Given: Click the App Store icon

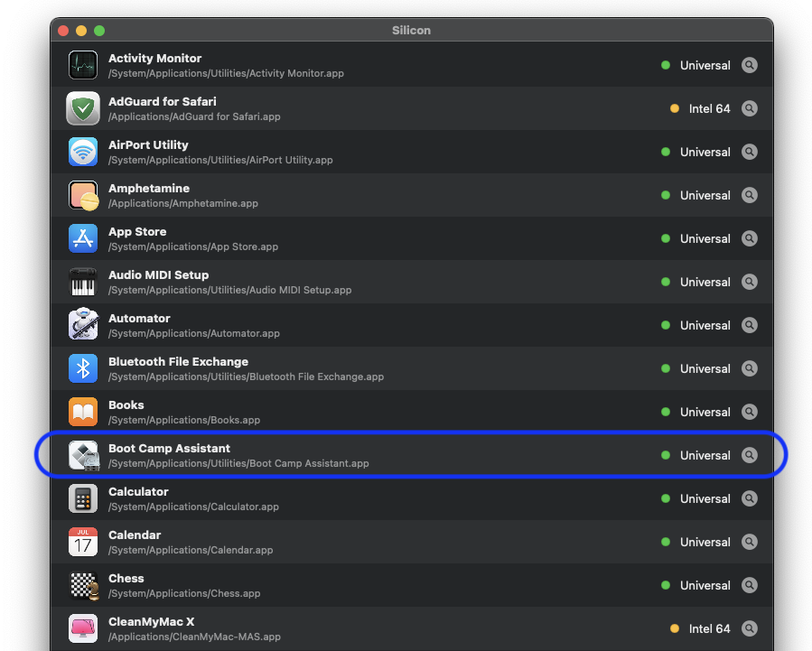Looking at the screenshot, I should (x=83, y=238).
